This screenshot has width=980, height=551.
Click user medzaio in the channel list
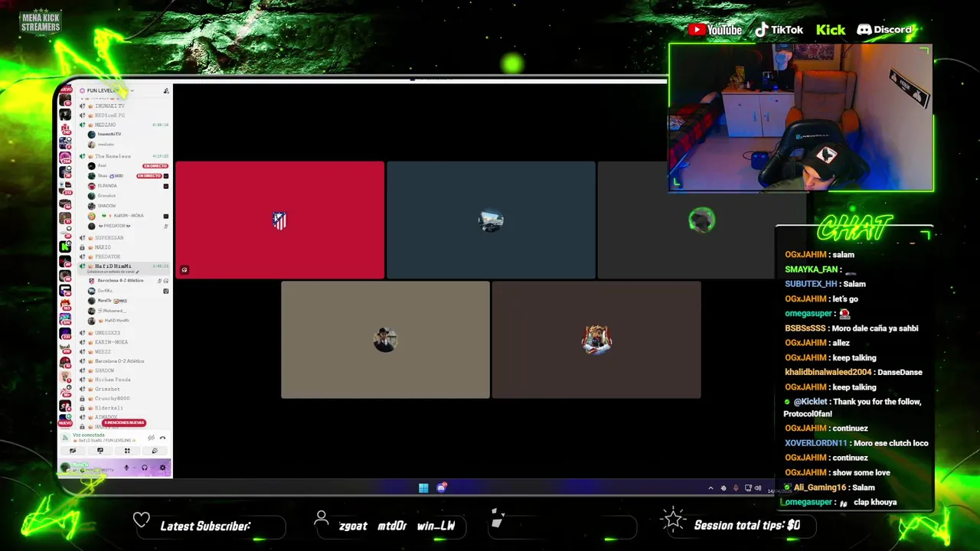[x=105, y=144]
